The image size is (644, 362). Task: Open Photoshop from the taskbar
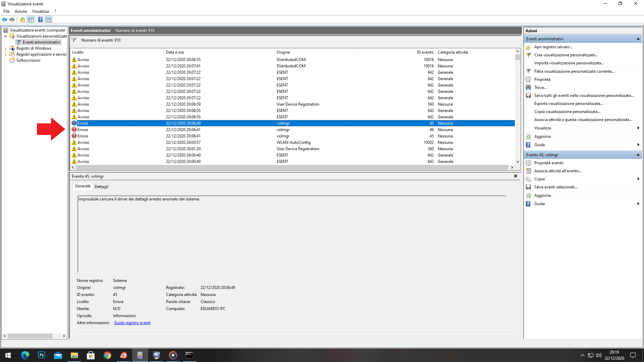[42, 355]
